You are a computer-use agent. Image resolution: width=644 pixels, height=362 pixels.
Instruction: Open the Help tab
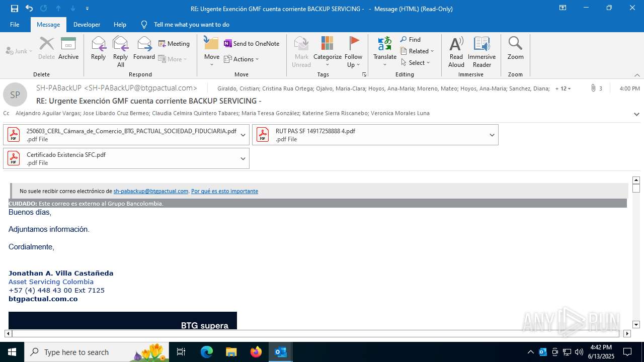[x=120, y=25]
